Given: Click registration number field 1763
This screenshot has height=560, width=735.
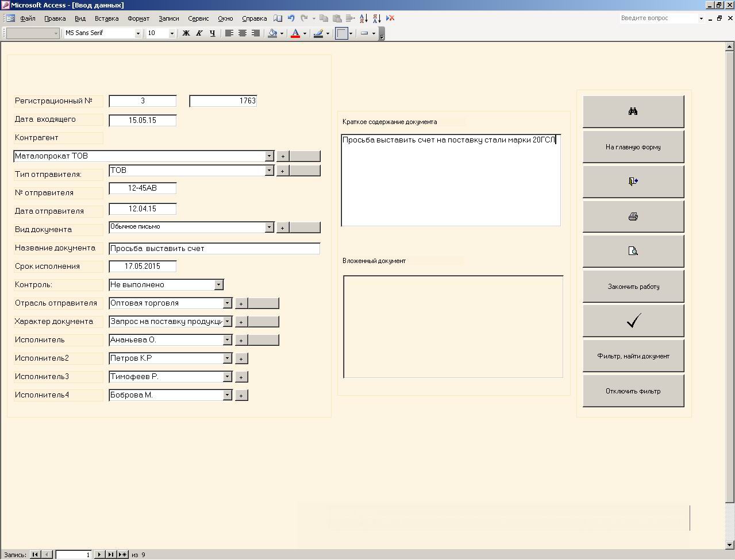Looking at the screenshot, I should 223,101.
